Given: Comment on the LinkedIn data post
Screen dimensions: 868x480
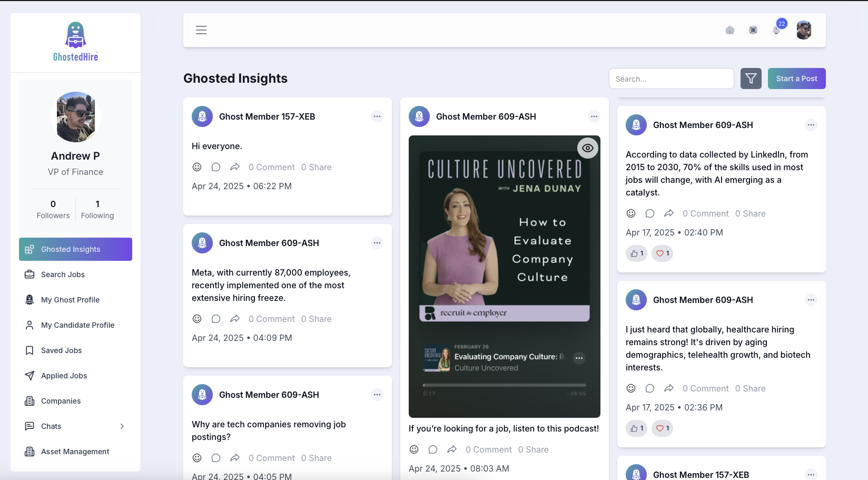Looking at the screenshot, I should [x=650, y=213].
